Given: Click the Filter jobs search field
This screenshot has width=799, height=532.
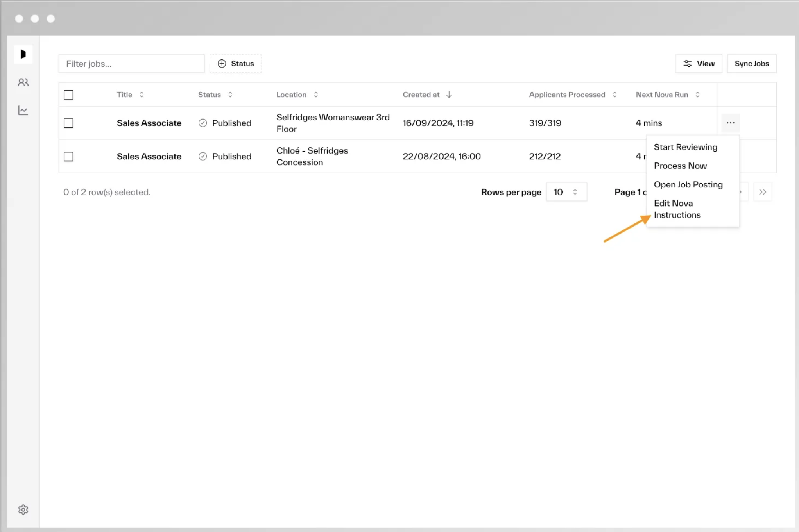Looking at the screenshot, I should [131, 64].
